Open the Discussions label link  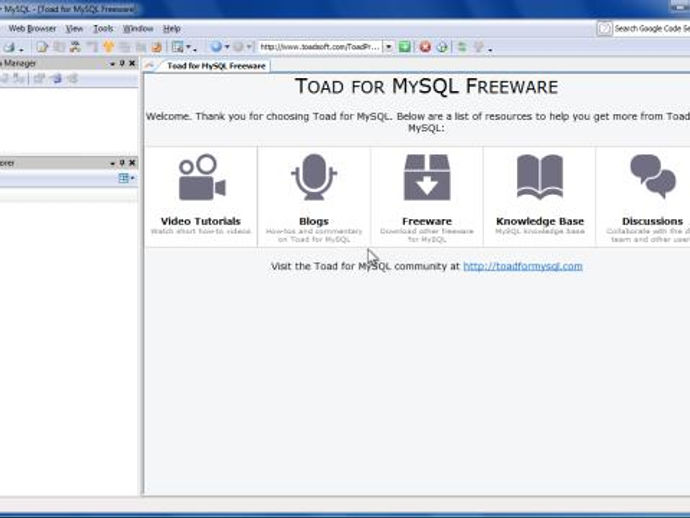click(x=653, y=221)
